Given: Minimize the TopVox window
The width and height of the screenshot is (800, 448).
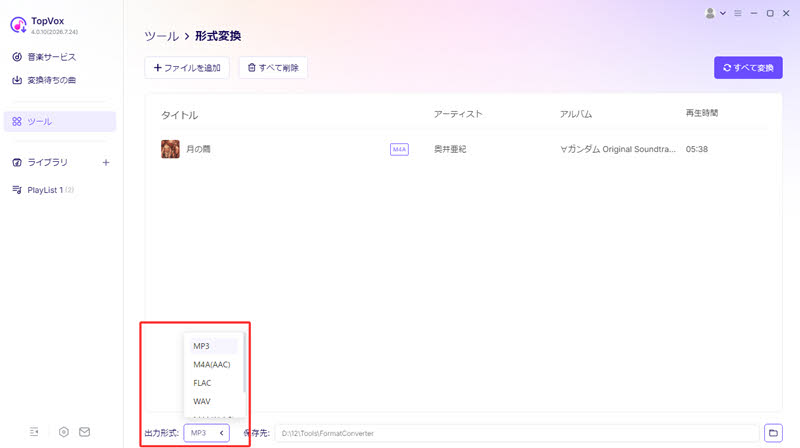Looking at the screenshot, I should pyautogui.click(x=754, y=13).
